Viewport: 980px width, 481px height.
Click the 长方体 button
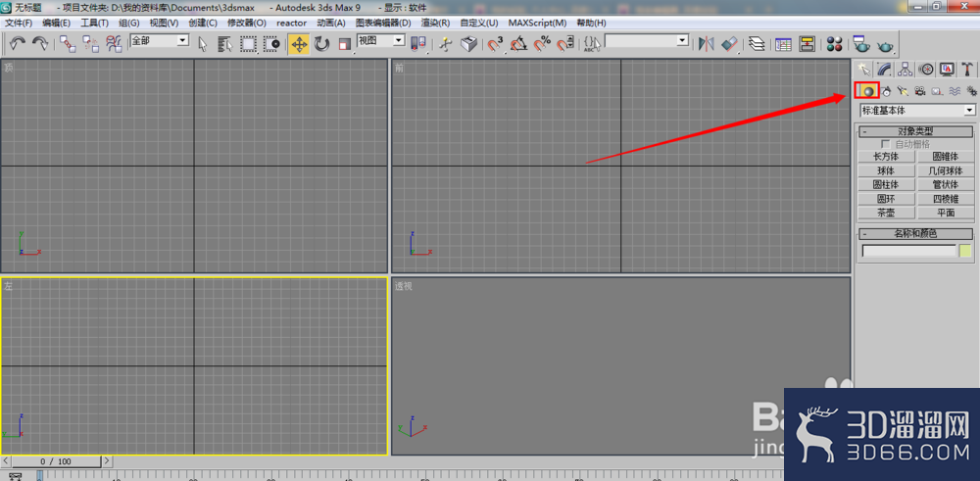click(x=886, y=157)
